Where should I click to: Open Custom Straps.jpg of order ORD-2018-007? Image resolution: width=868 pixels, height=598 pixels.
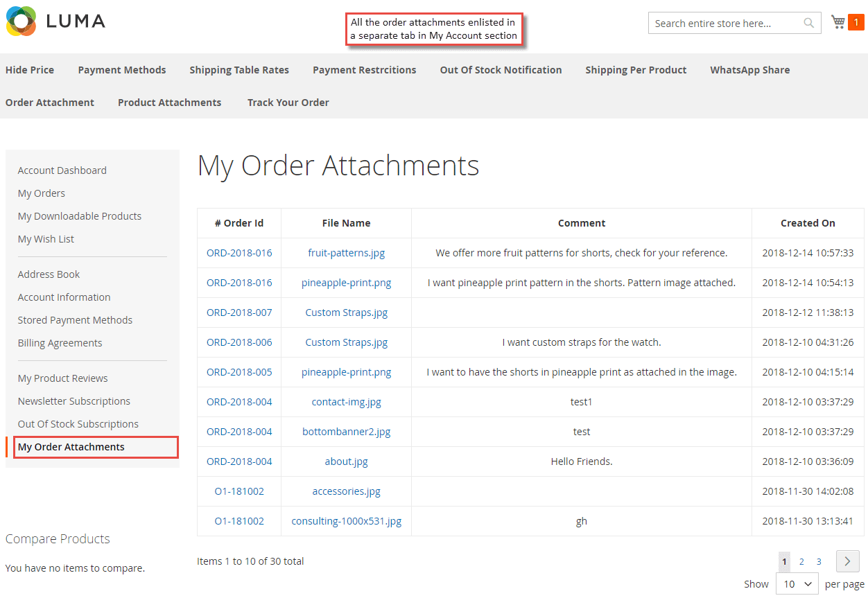pos(346,313)
